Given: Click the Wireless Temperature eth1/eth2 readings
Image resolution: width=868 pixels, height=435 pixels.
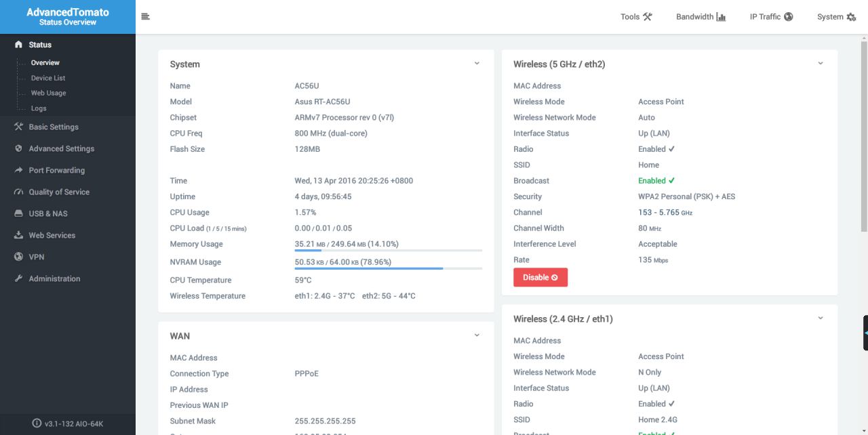Looking at the screenshot, I should [x=355, y=296].
